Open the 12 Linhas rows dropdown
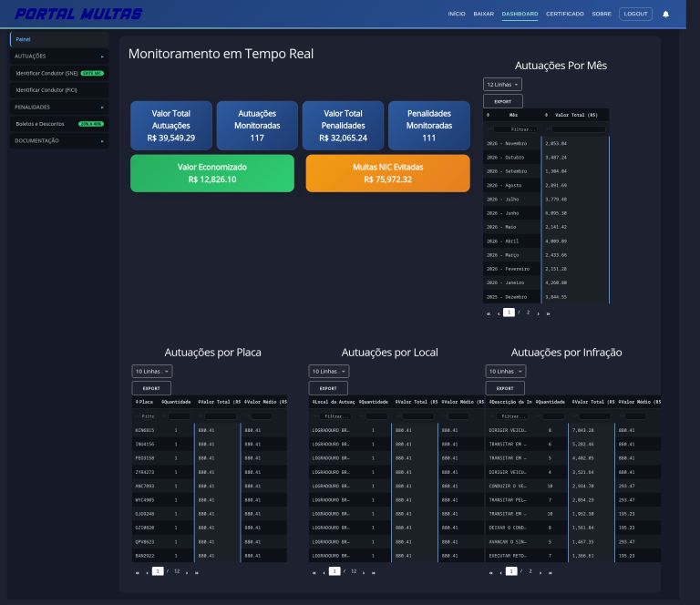700x605 pixels. (502, 85)
